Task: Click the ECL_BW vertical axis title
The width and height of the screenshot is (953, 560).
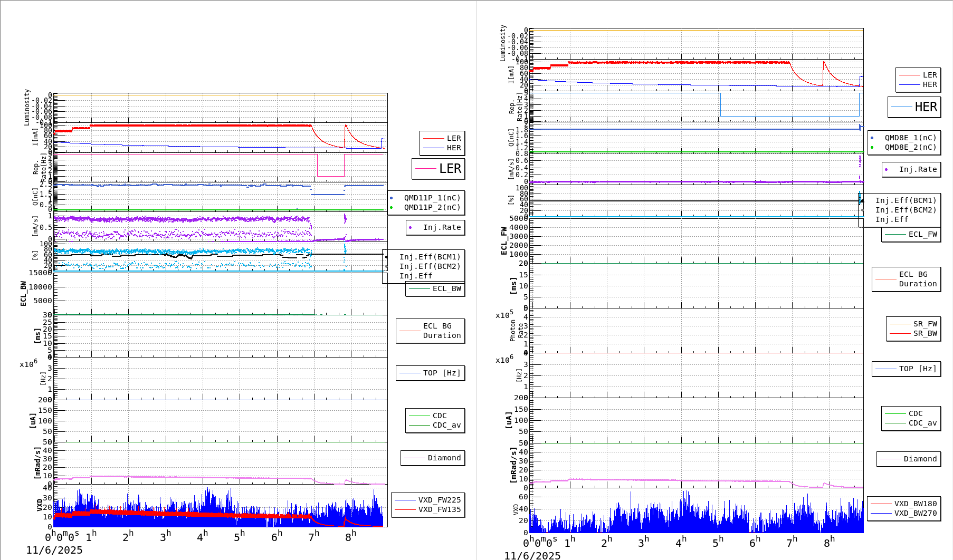Action: click(23, 293)
